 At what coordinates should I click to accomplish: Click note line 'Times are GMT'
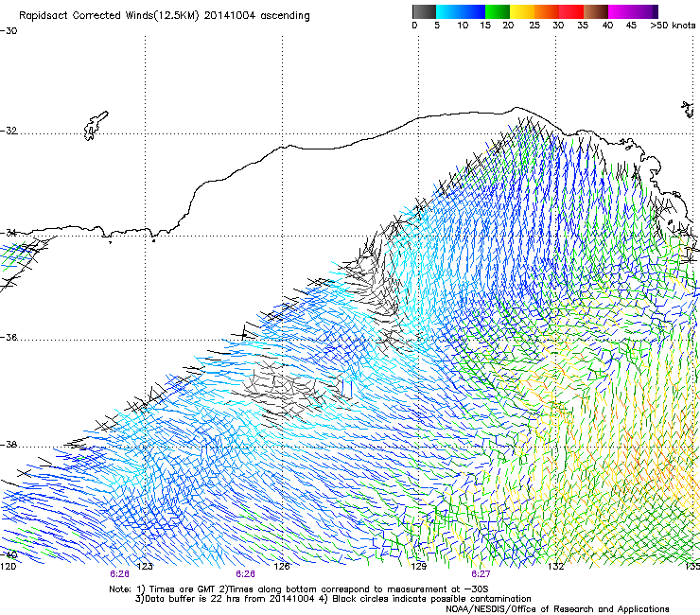tap(183, 589)
